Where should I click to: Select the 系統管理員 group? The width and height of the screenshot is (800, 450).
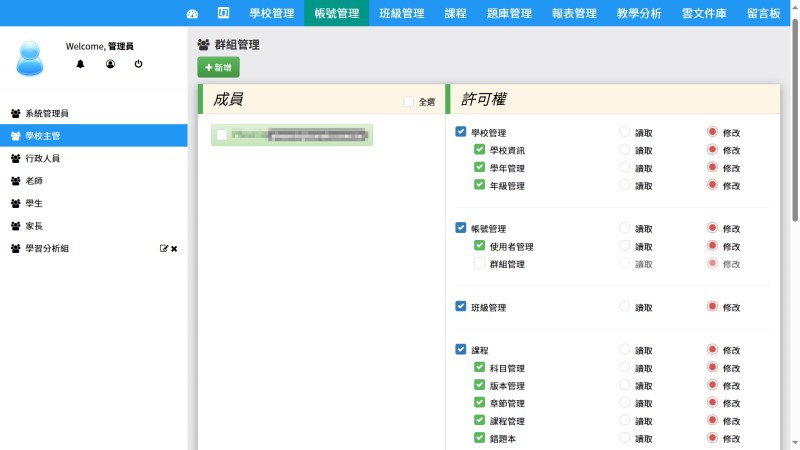tap(46, 114)
